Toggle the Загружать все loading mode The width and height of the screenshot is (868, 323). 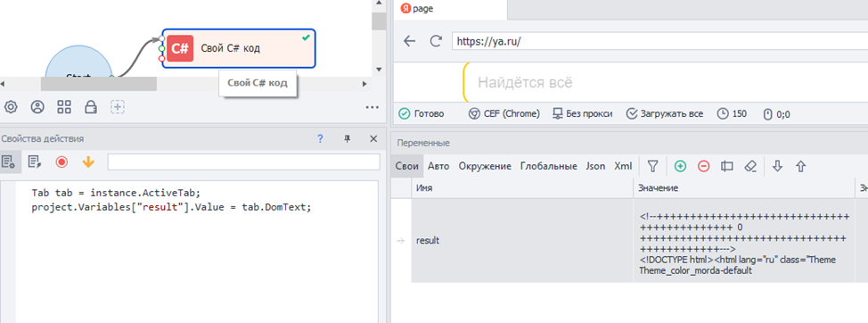click(665, 113)
